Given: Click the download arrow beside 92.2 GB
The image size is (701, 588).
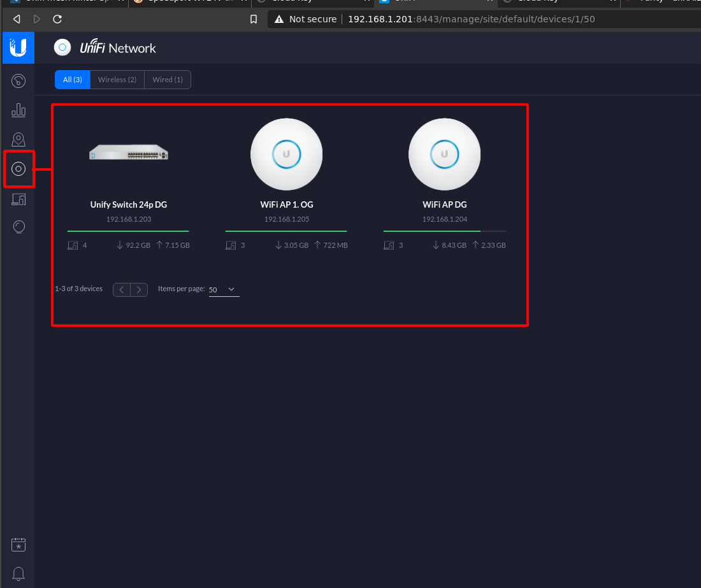Looking at the screenshot, I should [x=120, y=245].
